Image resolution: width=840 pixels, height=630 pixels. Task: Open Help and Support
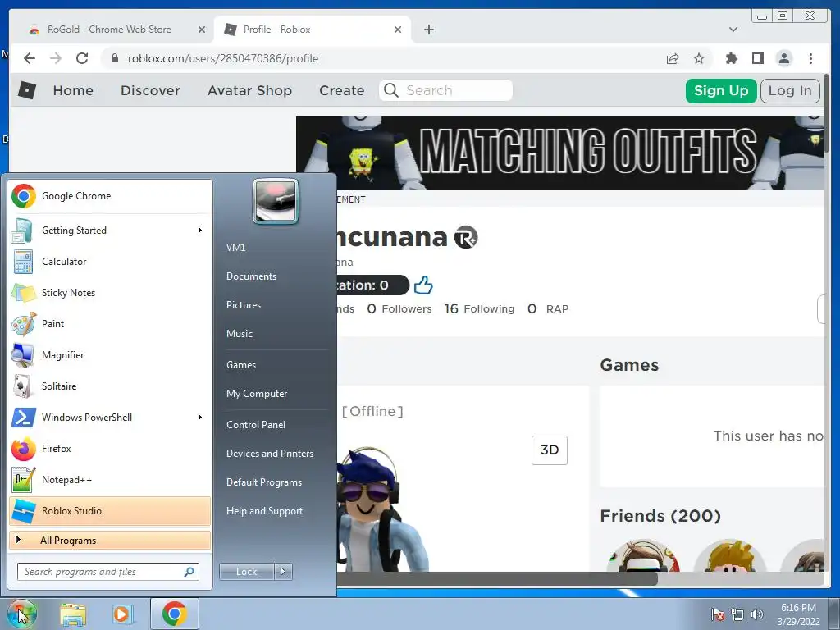pos(264,511)
